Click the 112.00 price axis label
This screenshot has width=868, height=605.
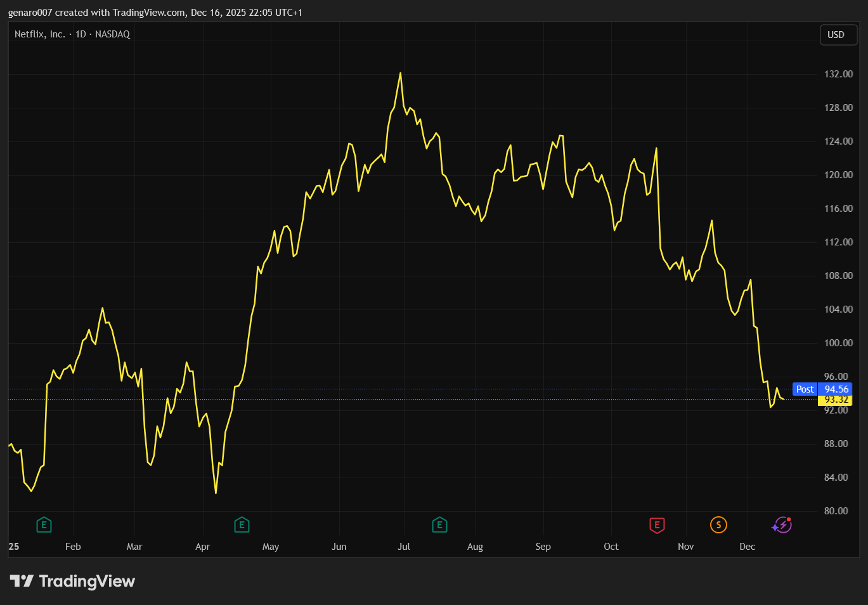pos(838,242)
